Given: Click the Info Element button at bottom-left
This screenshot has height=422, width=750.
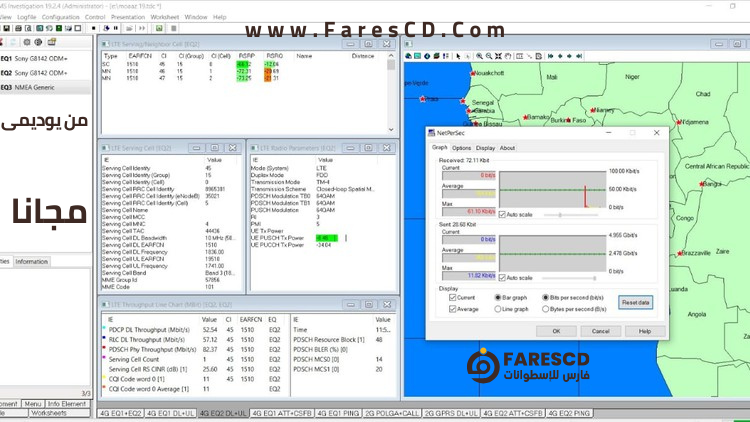Looking at the screenshot, I should pos(67,404).
